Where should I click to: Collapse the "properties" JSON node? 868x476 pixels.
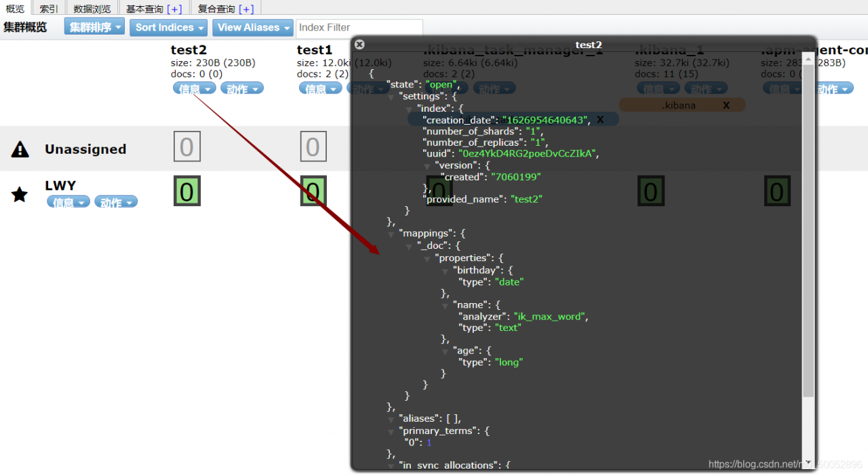427,258
